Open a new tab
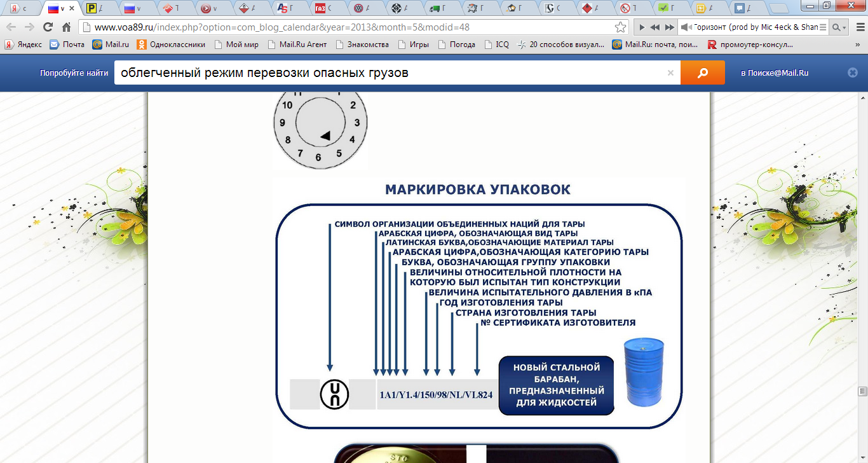 [778, 9]
